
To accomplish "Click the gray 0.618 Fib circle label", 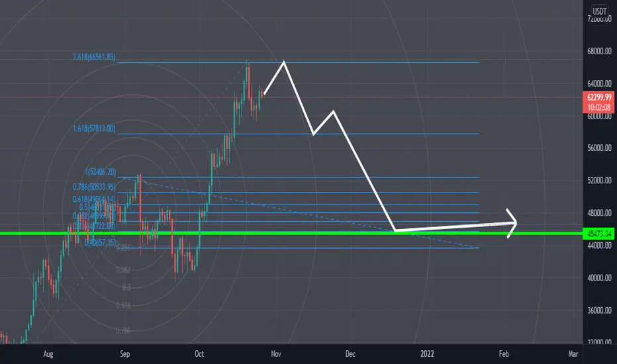I will point(123,305).
